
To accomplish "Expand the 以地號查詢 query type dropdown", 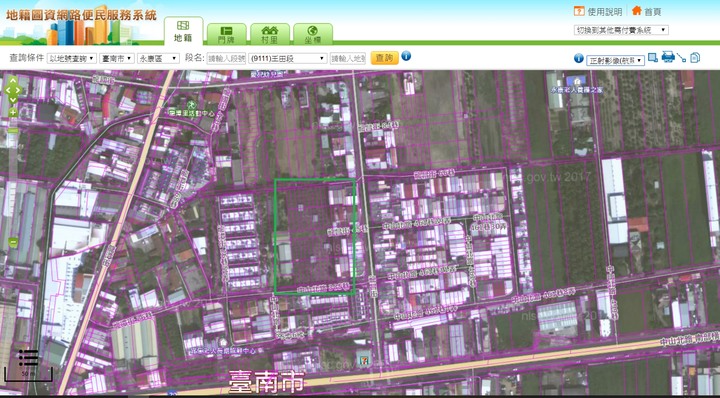I will 72,58.
